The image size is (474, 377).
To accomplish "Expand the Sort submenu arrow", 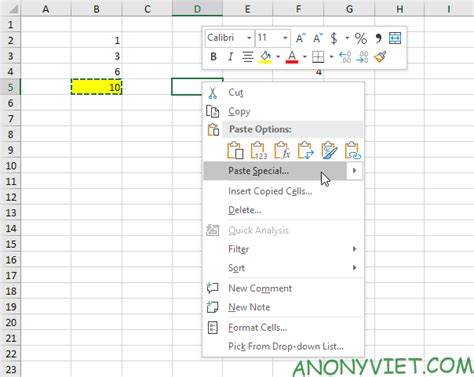I will 354,268.
